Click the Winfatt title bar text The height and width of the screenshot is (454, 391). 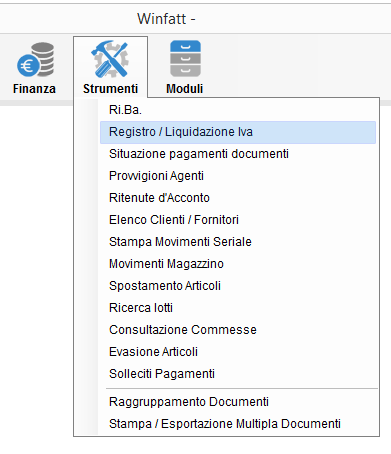click(x=166, y=19)
